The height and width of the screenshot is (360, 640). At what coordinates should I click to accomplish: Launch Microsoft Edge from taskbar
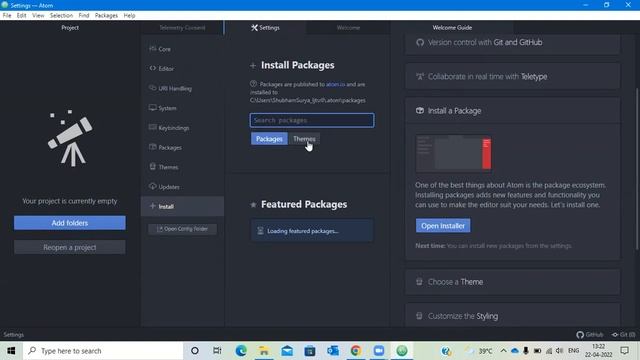[x=241, y=351]
